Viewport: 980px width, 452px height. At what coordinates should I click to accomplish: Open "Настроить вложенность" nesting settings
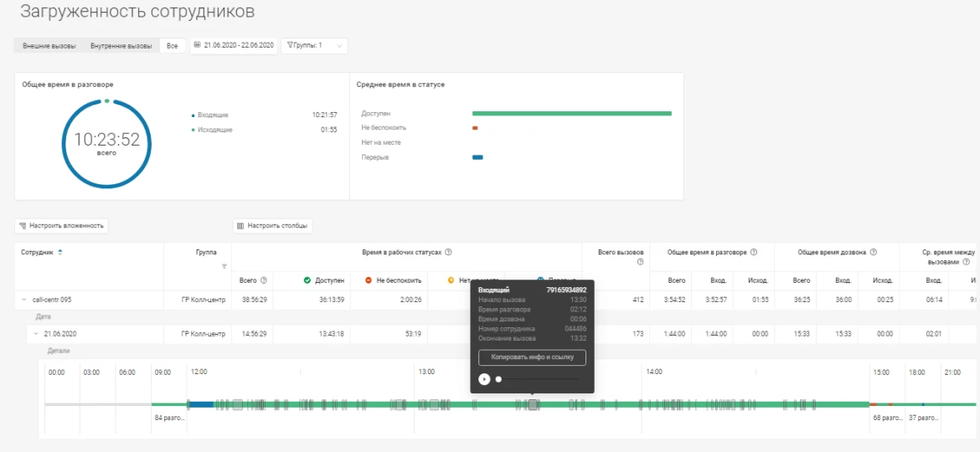coord(61,226)
